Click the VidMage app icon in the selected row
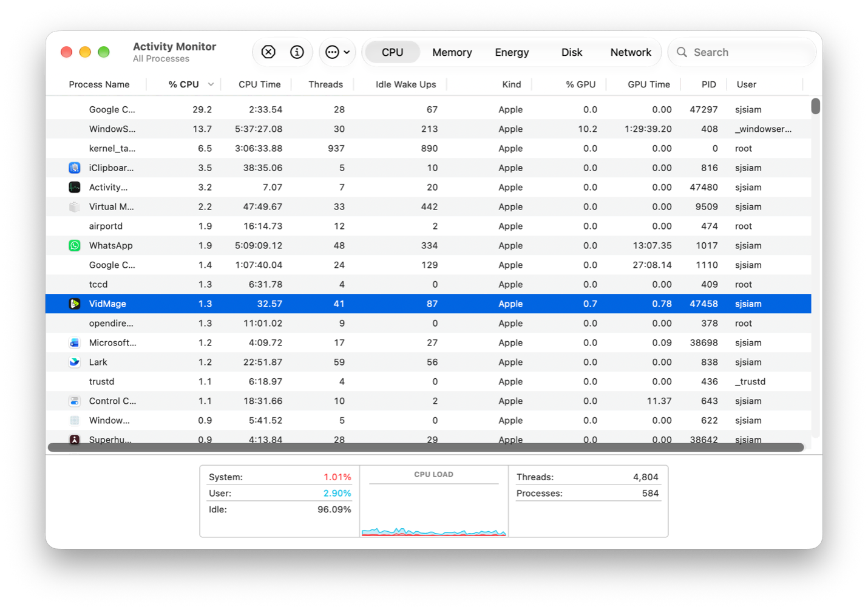This screenshot has width=868, height=612. tap(75, 304)
